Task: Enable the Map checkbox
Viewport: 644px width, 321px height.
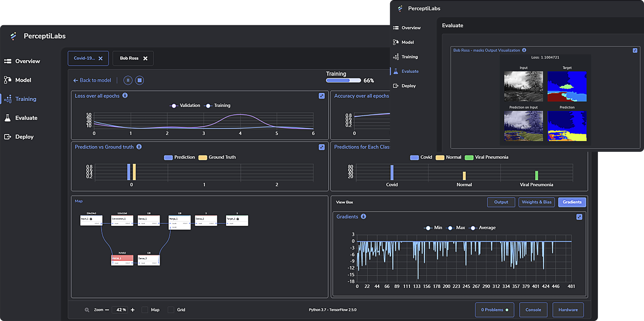Action: 145,310
